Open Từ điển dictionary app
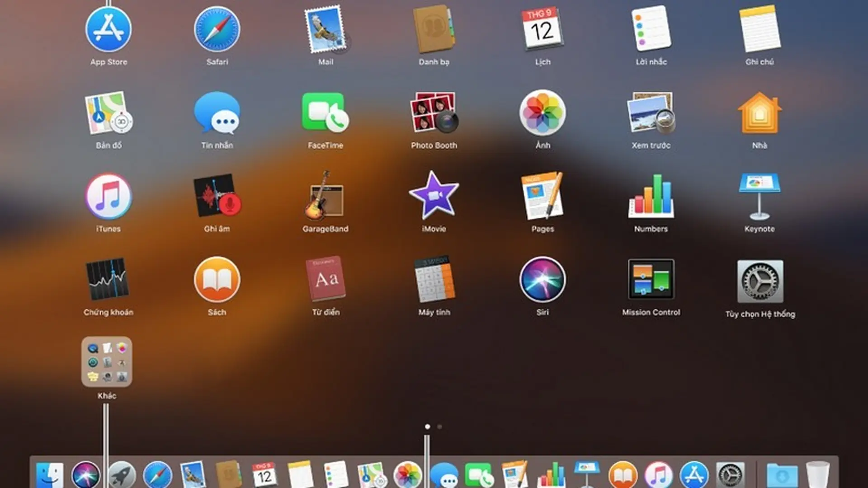Viewport: 868px width, 488px height. coord(325,279)
